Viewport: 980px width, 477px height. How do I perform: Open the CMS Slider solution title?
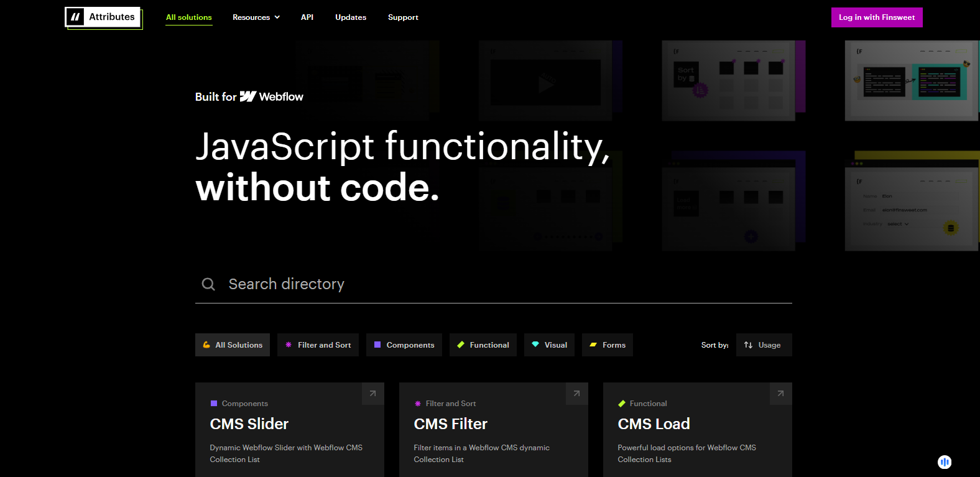tap(249, 424)
